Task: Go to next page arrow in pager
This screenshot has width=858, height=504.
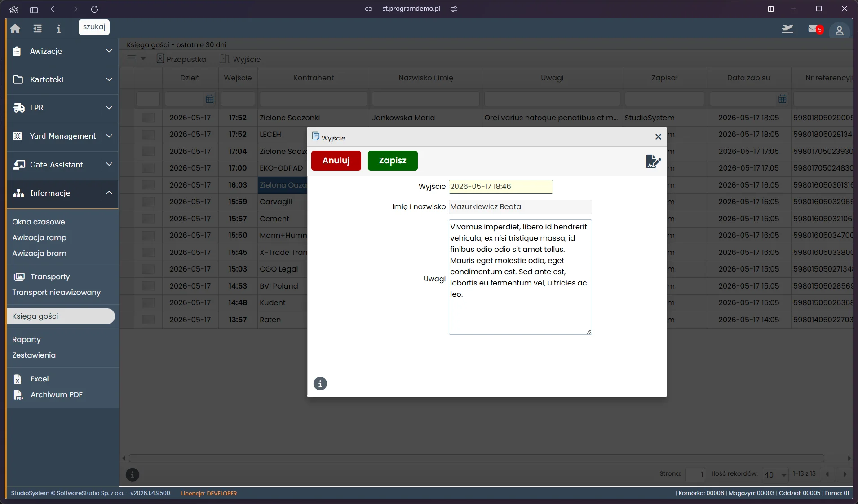Action: click(845, 474)
